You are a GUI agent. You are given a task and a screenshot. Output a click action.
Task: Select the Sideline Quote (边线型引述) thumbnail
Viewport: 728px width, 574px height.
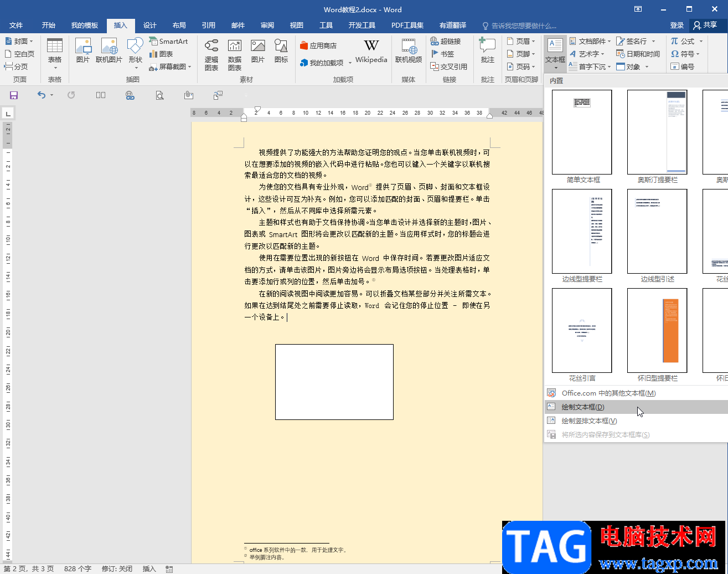(x=657, y=232)
